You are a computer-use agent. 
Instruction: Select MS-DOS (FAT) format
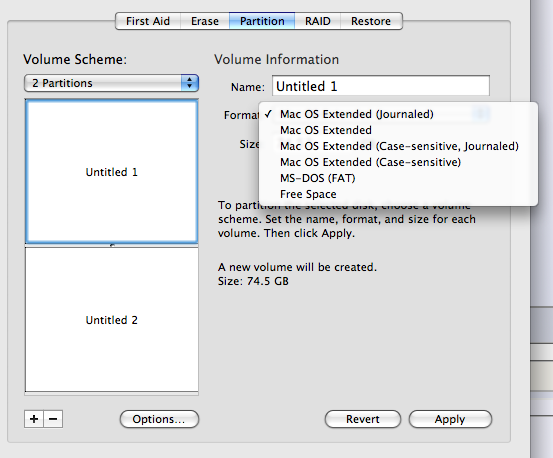tap(398, 178)
